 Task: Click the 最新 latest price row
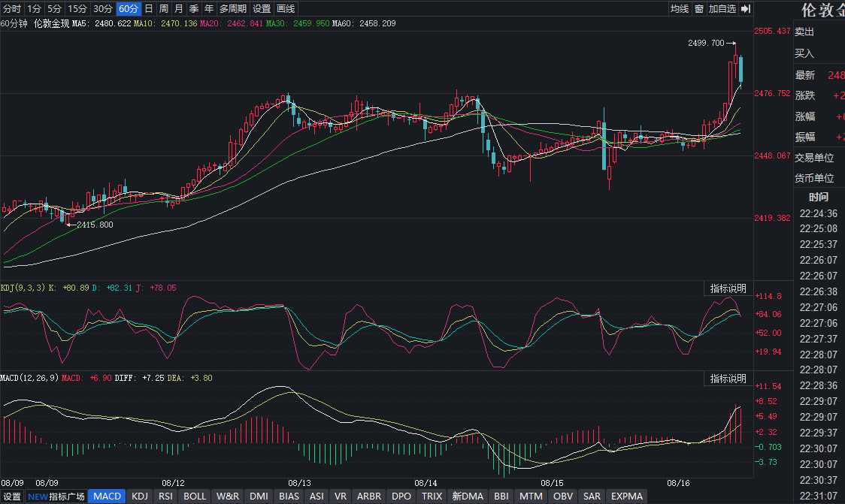coord(819,75)
